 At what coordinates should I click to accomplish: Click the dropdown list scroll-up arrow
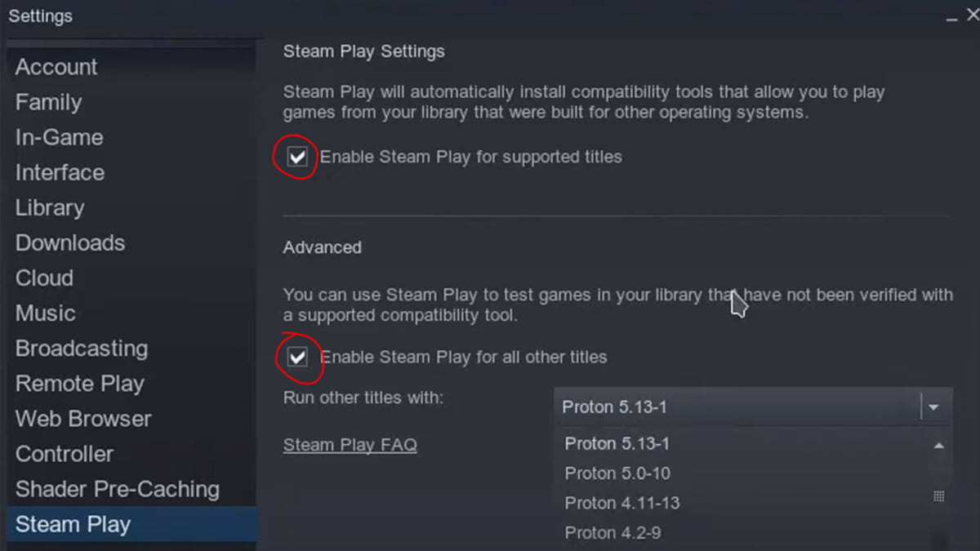pos(938,446)
